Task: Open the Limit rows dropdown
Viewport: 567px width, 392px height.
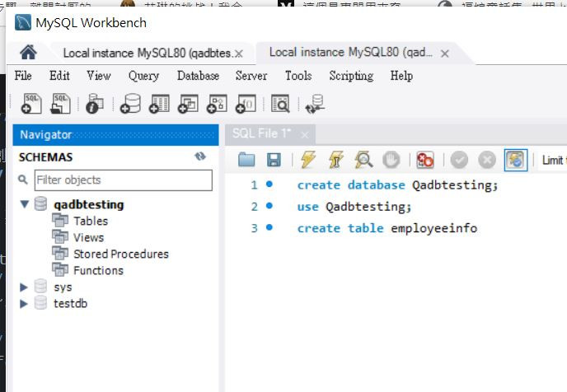Action: tap(553, 160)
